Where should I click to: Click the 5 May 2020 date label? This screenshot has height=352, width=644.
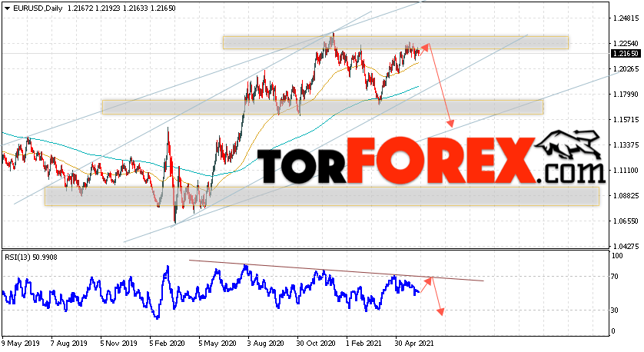pyautogui.click(x=217, y=343)
